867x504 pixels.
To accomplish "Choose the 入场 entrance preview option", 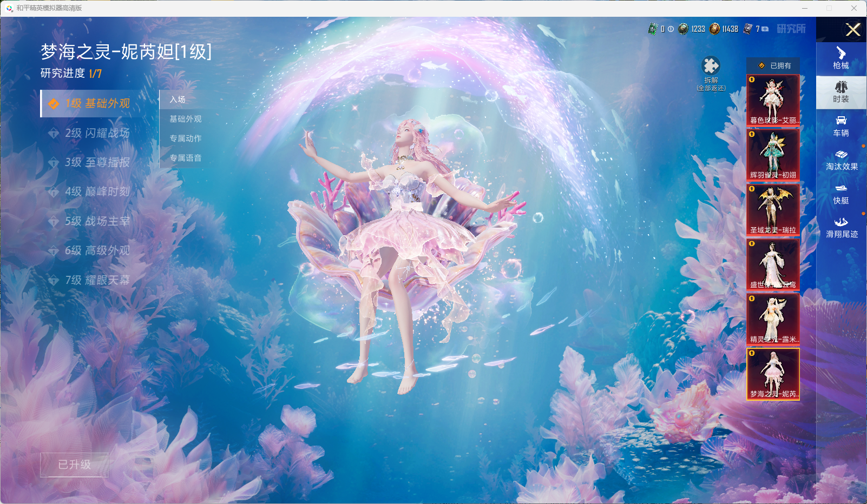I will tap(178, 100).
